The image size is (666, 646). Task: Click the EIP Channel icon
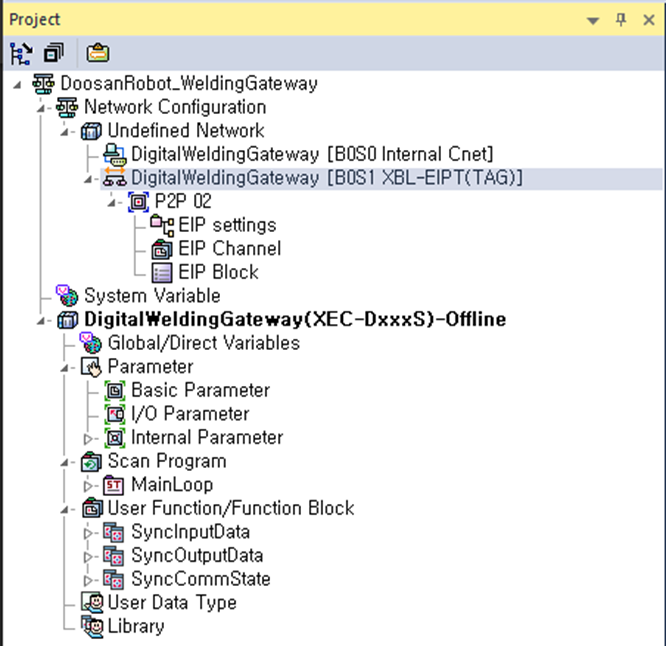pos(162,249)
